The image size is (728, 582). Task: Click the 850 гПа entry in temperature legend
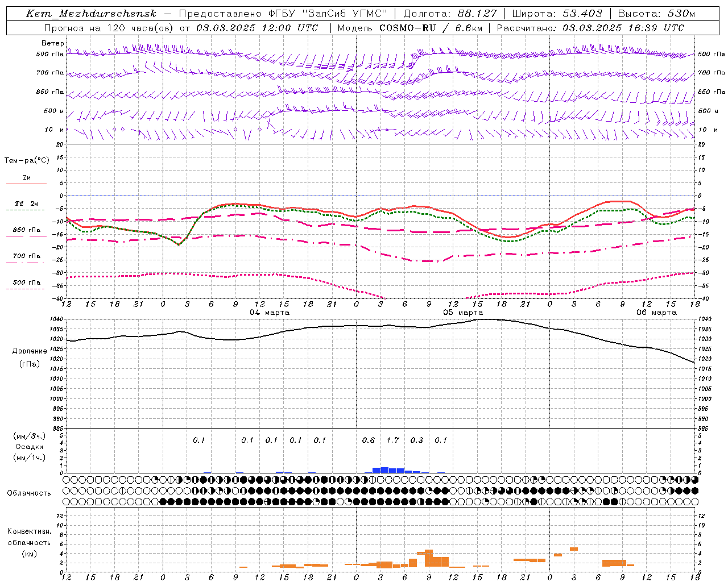27,230
